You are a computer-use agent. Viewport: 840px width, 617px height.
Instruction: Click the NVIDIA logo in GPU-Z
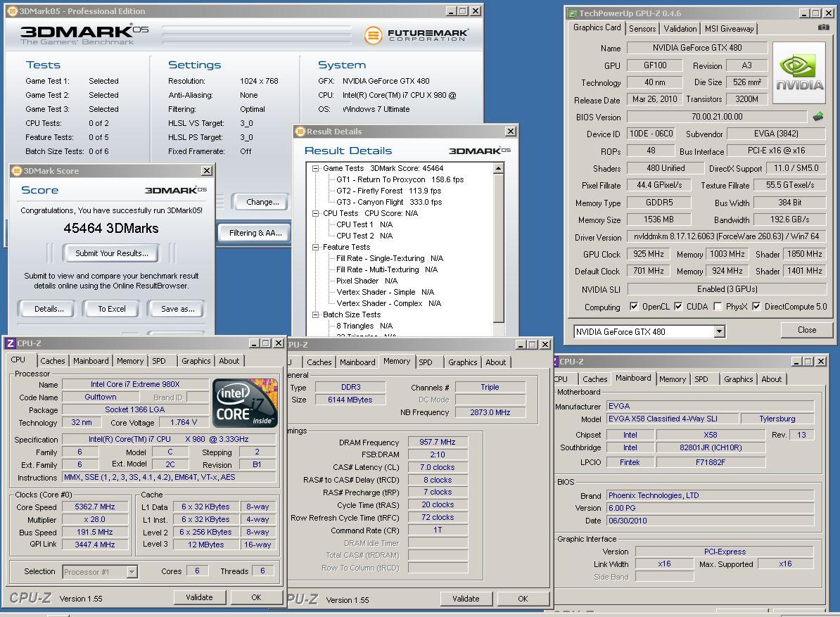pyautogui.click(x=800, y=74)
